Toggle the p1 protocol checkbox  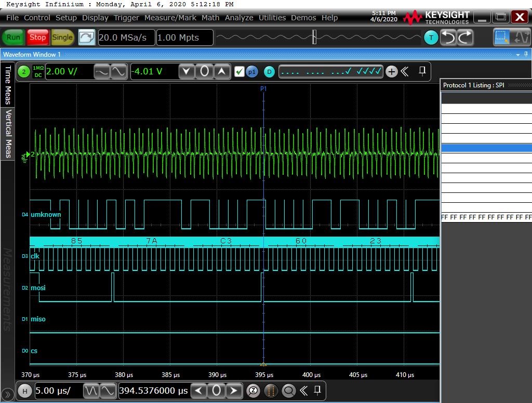[x=239, y=72]
